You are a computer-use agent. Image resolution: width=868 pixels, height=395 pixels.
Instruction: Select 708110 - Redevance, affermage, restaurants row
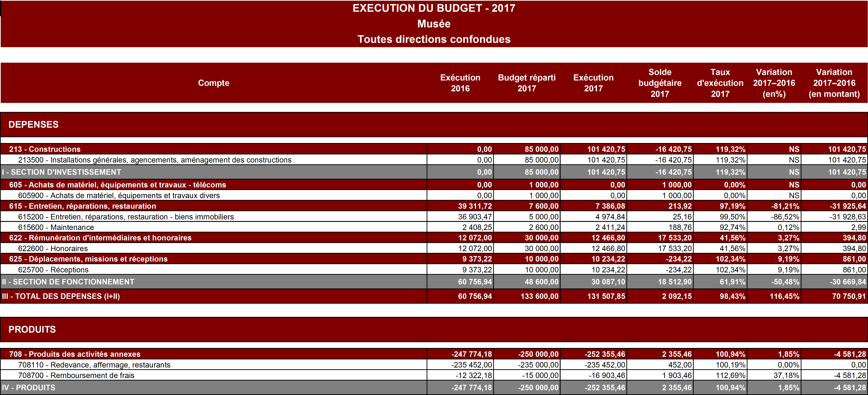click(x=94, y=365)
